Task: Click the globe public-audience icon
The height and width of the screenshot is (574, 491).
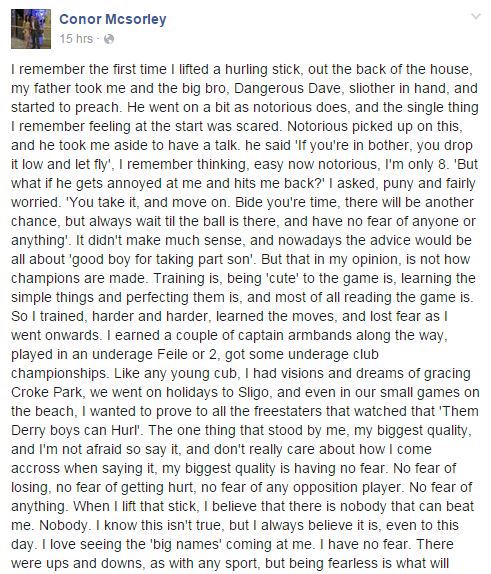Action: [109, 39]
